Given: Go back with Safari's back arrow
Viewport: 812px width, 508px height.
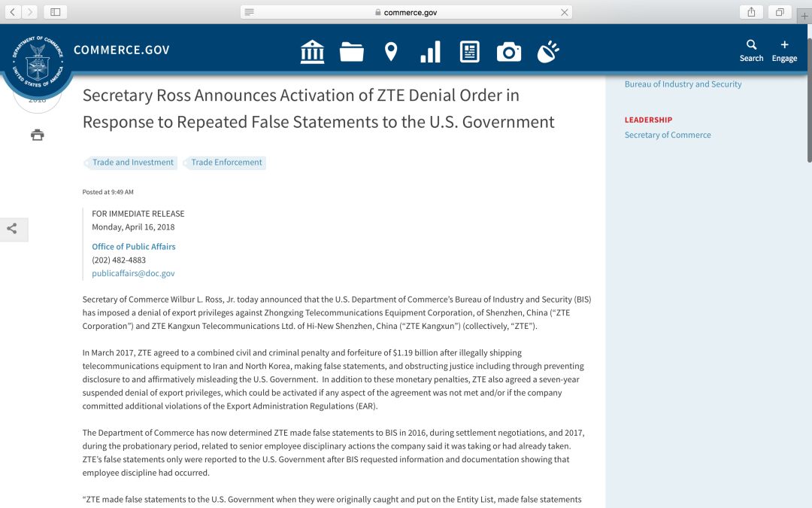Looking at the screenshot, I should 13,12.
